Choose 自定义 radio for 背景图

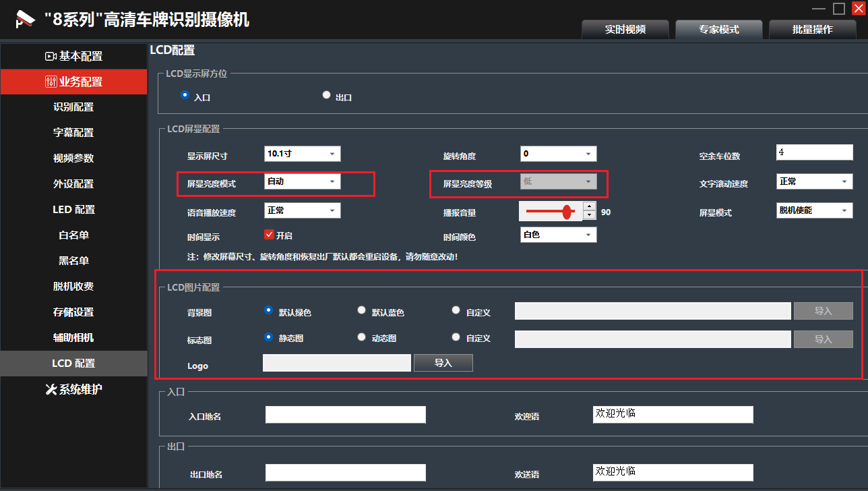click(456, 311)
